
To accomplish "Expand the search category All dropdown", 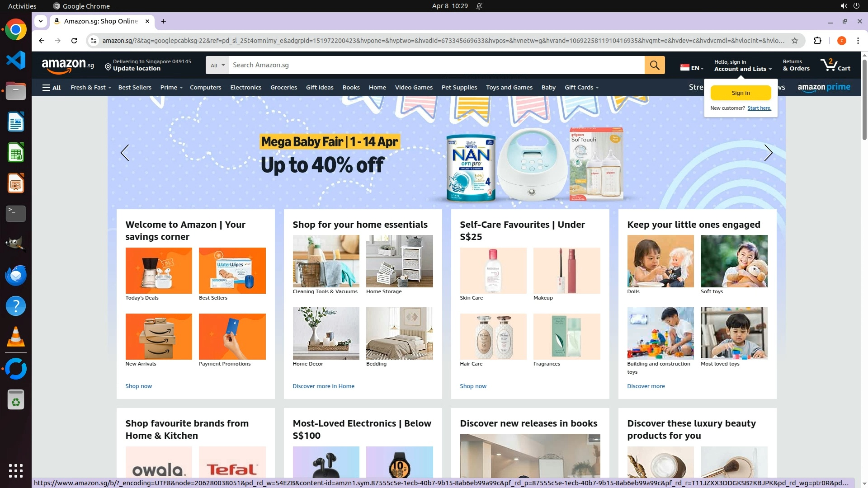I will (x=217, y=65).
